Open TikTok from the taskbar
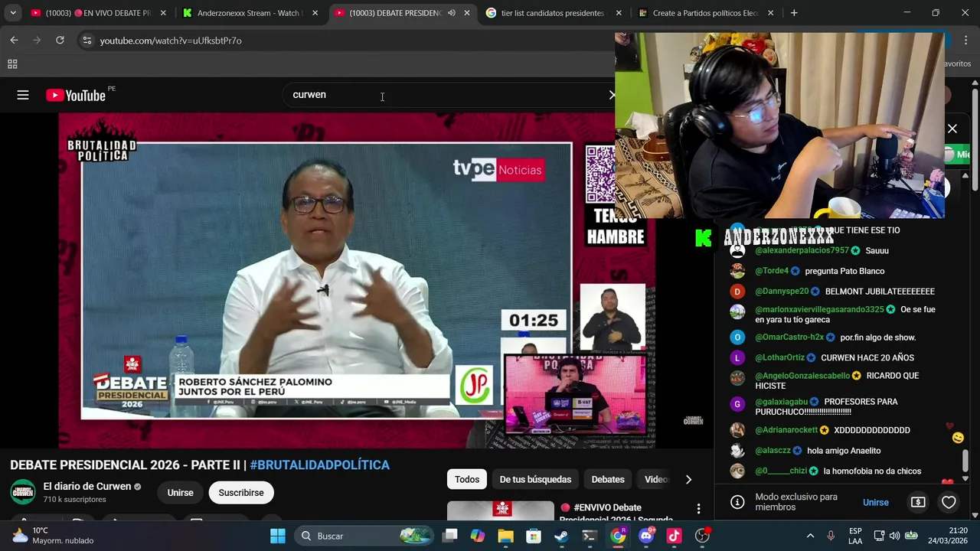Image resolution: width=980 pixels, height=551 pixels. 674,536
